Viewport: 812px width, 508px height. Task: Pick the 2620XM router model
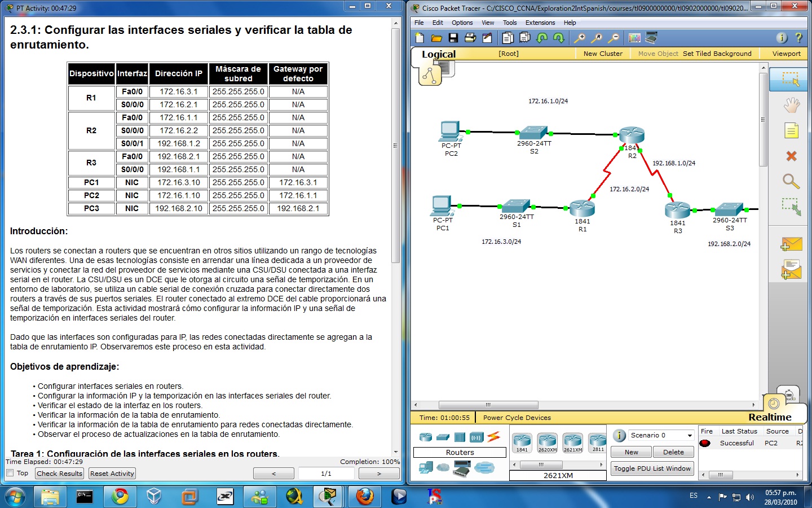tap(547, 443)
